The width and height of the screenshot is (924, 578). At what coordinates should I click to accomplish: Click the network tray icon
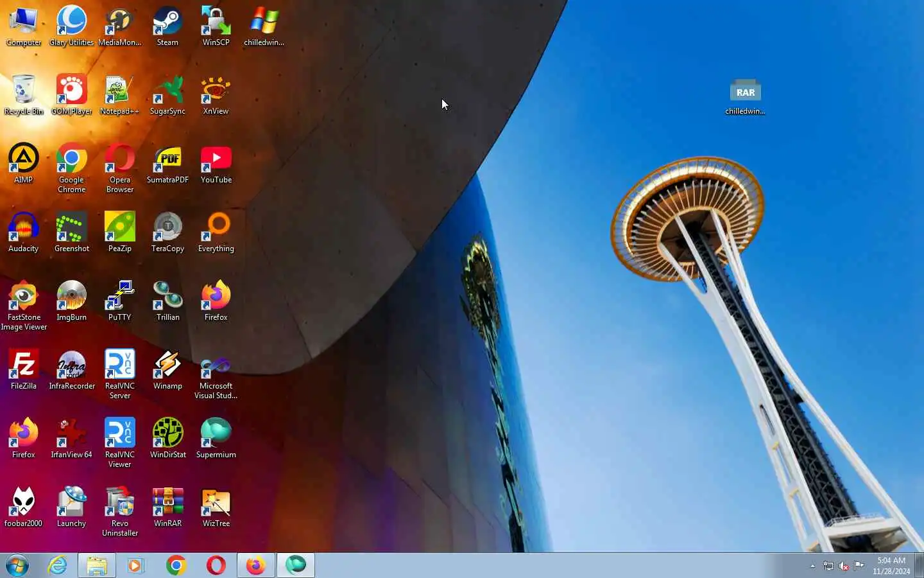click(828, 566)
